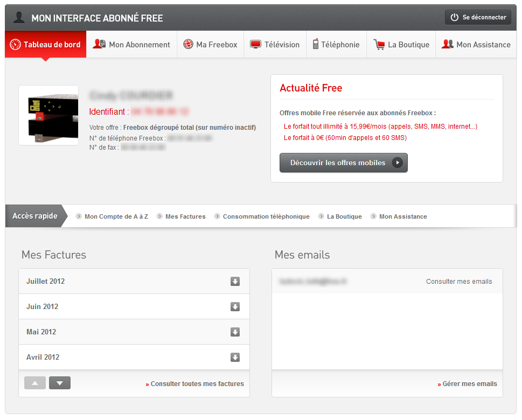Select the Mai 2012 invoice row
The image size is (522, 420).
(134, 332)
